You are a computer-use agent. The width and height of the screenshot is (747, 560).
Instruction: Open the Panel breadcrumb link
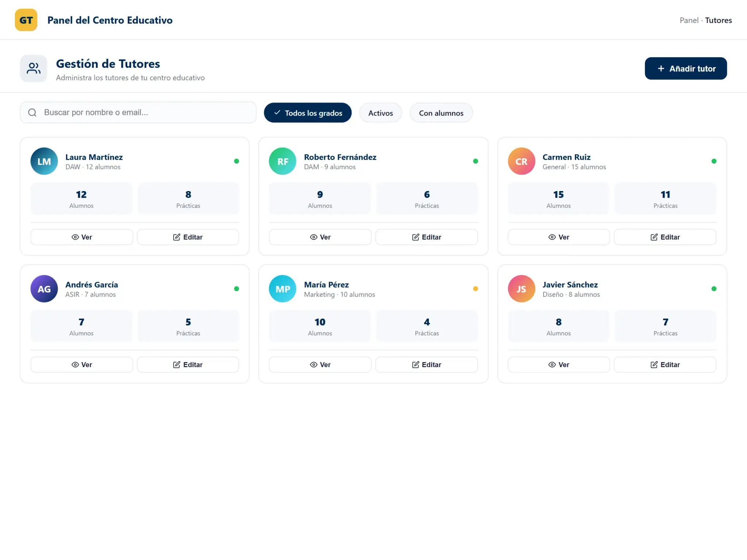(x=689, y=20)
